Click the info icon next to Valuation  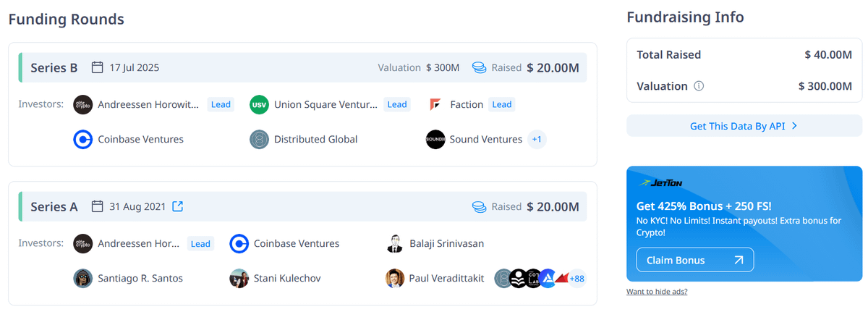point(699,86)
